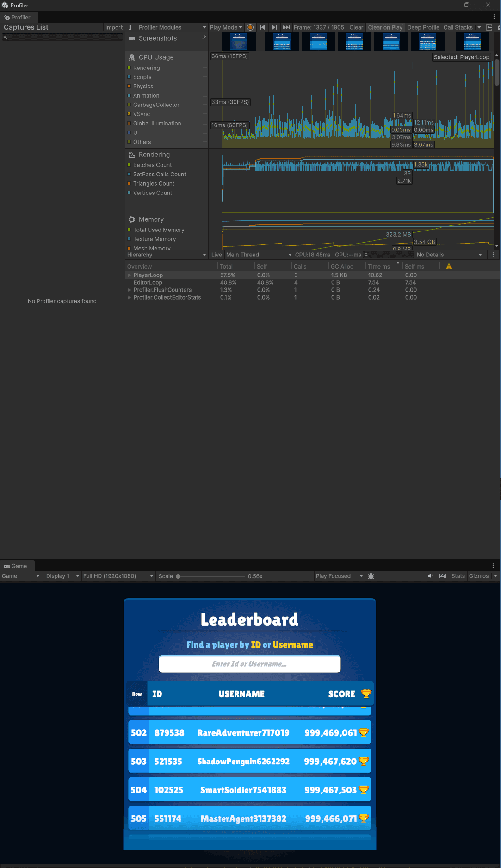Toggle the profiler Record button
Viewport: 501px width, 868px height.
tap(250, 27)
